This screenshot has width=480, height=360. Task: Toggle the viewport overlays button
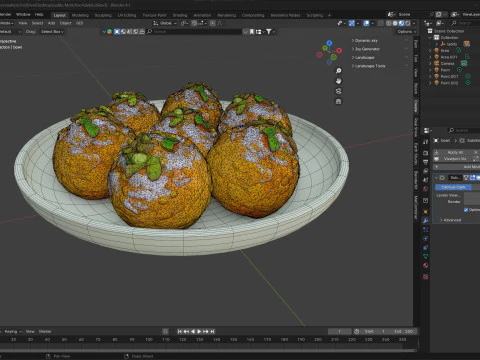point(366,23)
